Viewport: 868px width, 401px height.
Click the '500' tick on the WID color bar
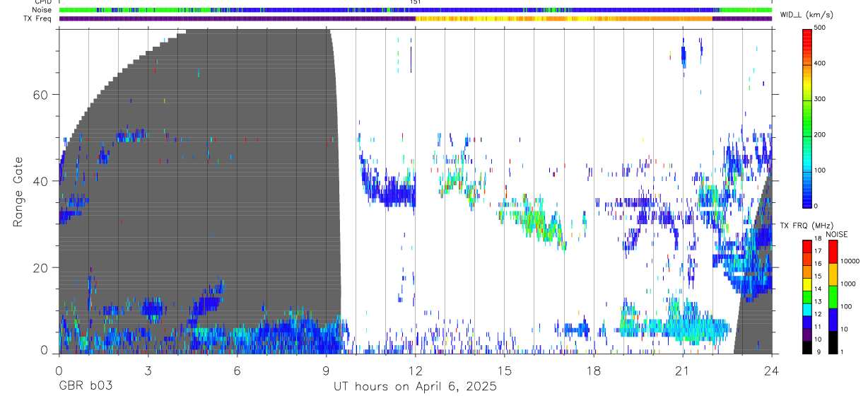coord(820,28)
